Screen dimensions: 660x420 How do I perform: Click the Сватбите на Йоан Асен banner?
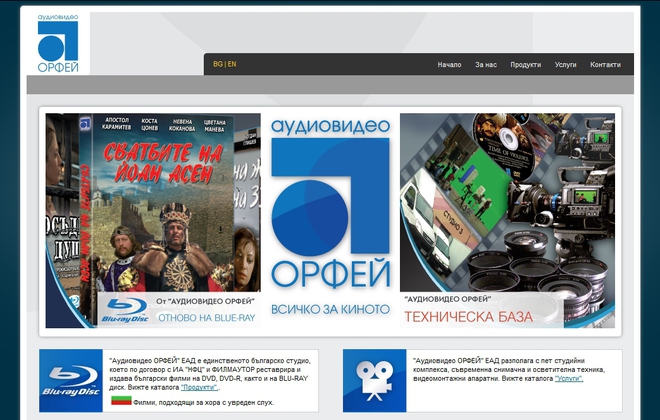[153, 221]
